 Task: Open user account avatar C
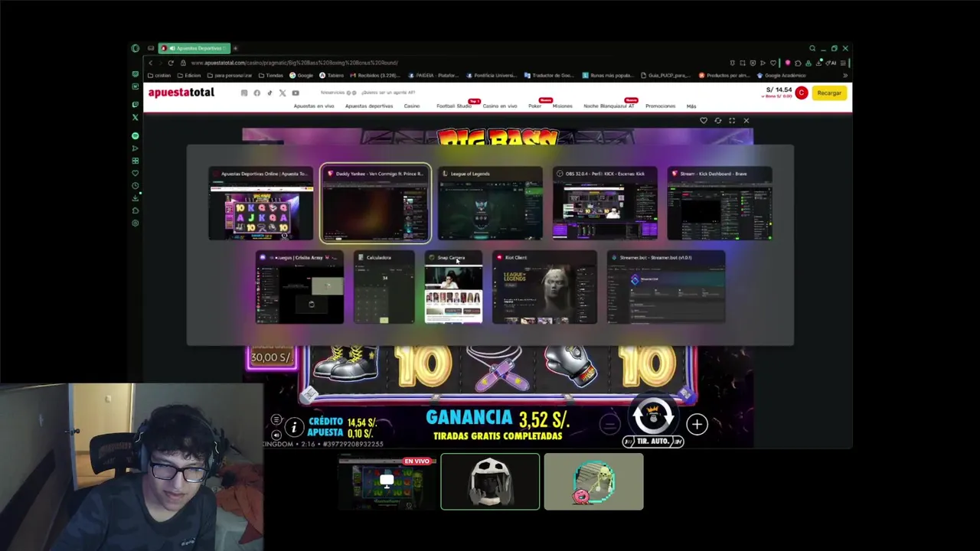click(801, 93)
